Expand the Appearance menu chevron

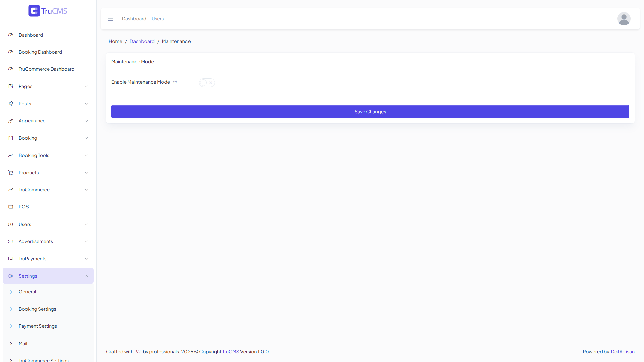pyautogui.click(x=86, y=121)
